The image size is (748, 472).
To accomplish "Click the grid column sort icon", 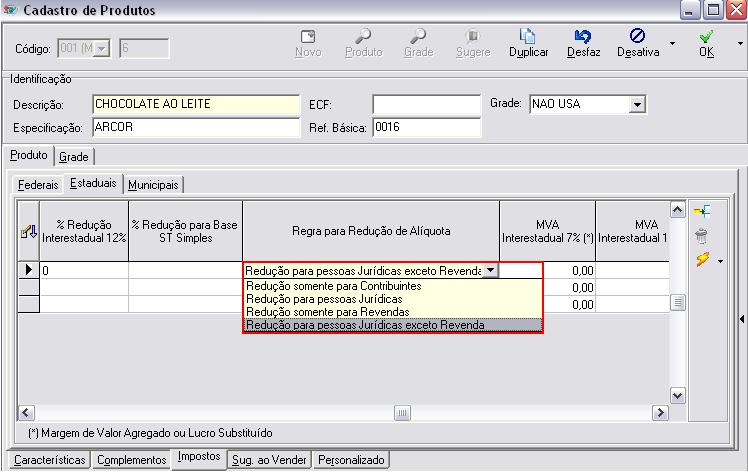I will click(x=28, y=231).
